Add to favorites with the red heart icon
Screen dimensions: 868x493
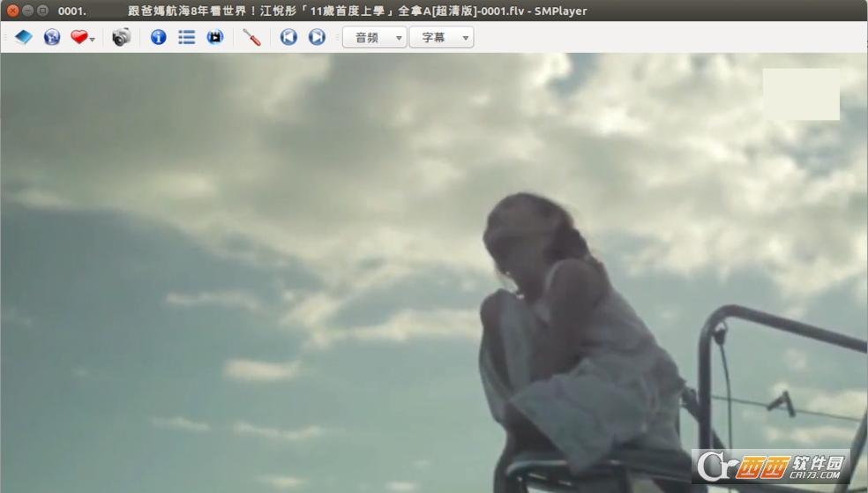pos(79,37)
